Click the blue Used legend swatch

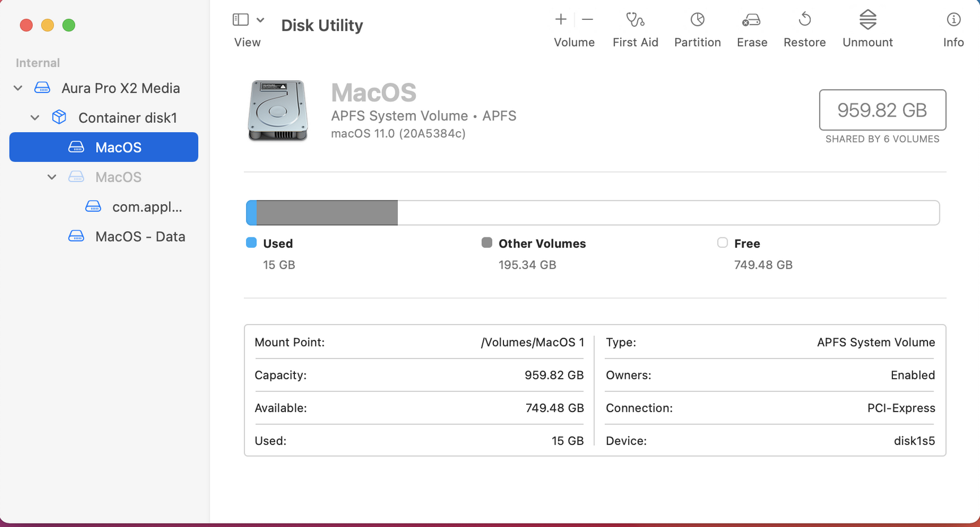(251, 243)
